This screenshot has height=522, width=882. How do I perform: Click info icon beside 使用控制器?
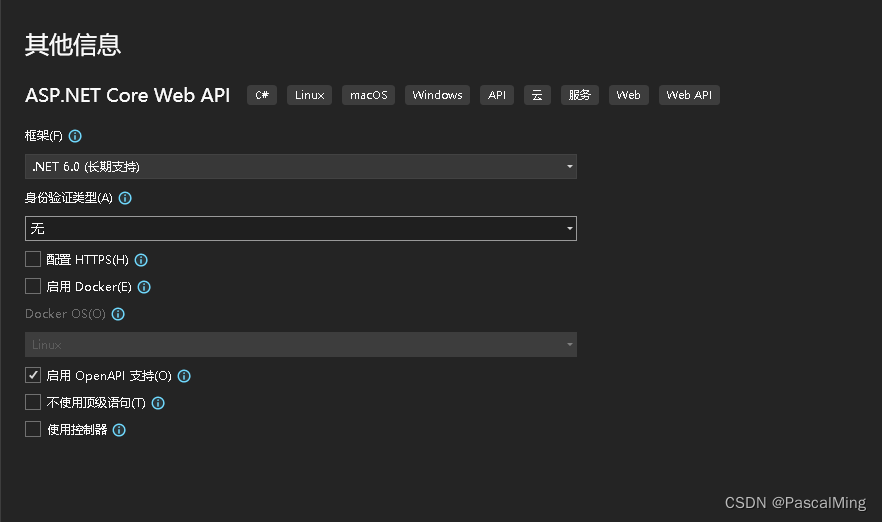(x=119, y=430)
